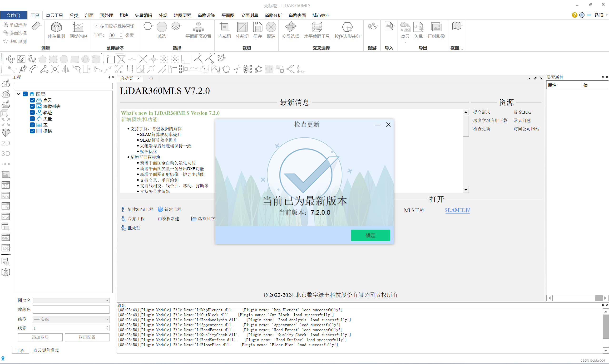
Task: Click the 2D view sidebar icon
Action: point(6,143)
